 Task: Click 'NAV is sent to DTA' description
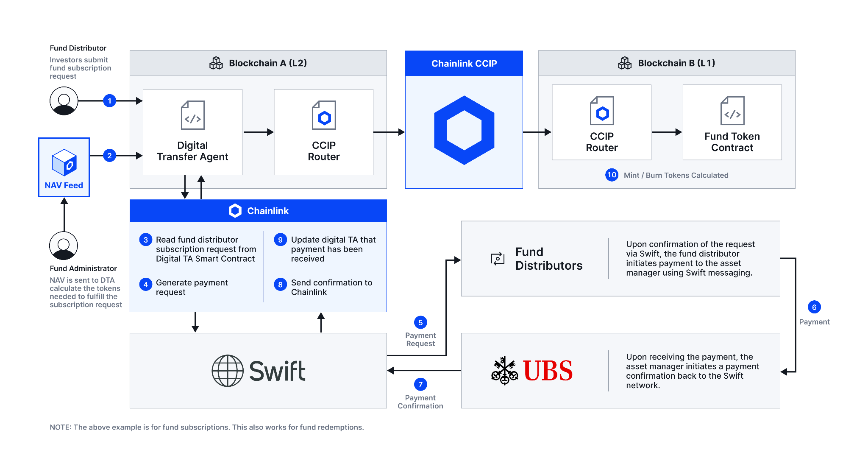[x=86, y=292]
